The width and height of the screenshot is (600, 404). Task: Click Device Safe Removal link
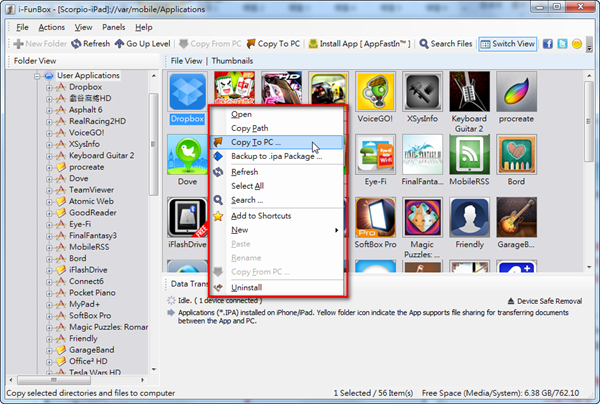(545, 301)
